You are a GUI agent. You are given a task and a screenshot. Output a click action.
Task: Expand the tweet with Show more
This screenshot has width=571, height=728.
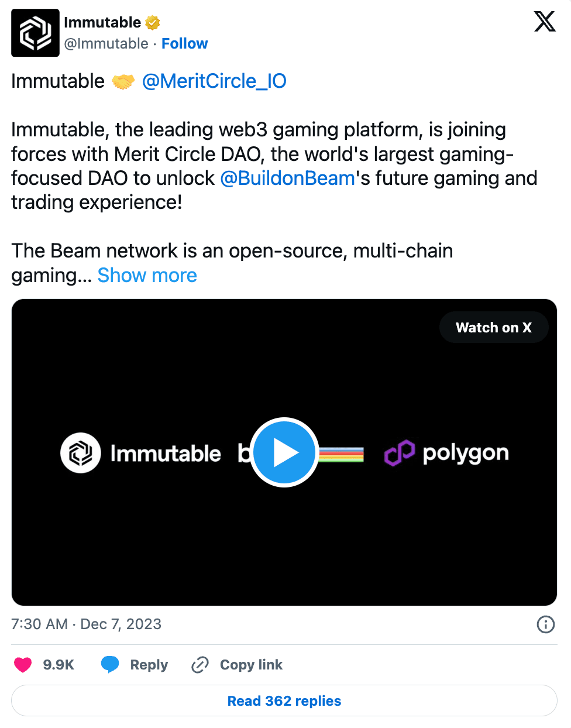(147, 275)
